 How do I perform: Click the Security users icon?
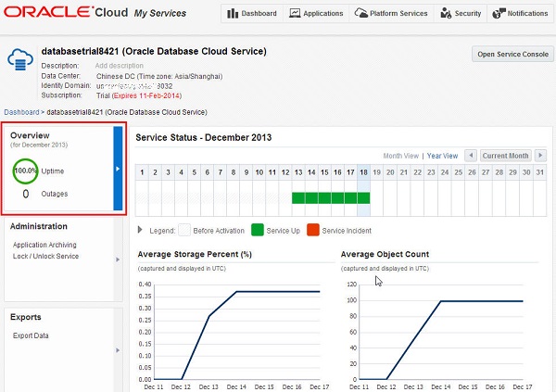(x=446, y=14)
